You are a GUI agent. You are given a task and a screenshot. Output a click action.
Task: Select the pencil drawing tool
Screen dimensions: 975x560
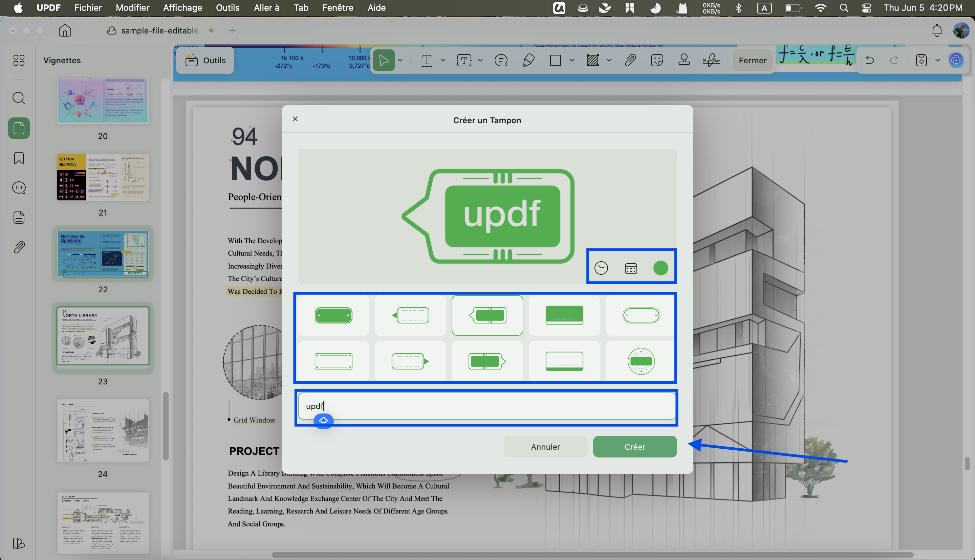(x=529, y=60)
